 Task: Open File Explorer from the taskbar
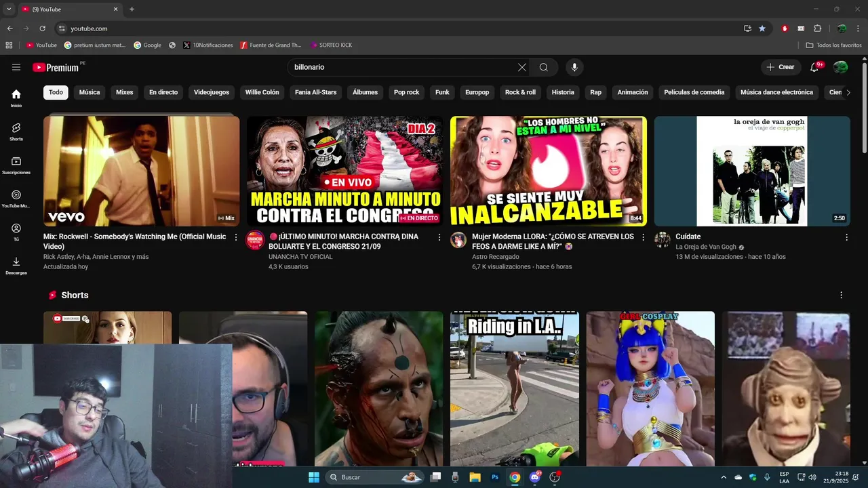tap(475, 477)
